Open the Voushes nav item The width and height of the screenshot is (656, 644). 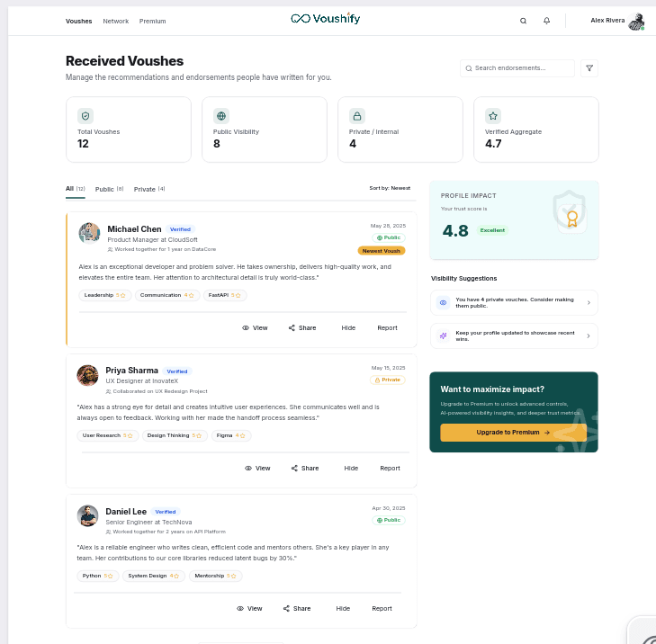(x=78, y=21)
